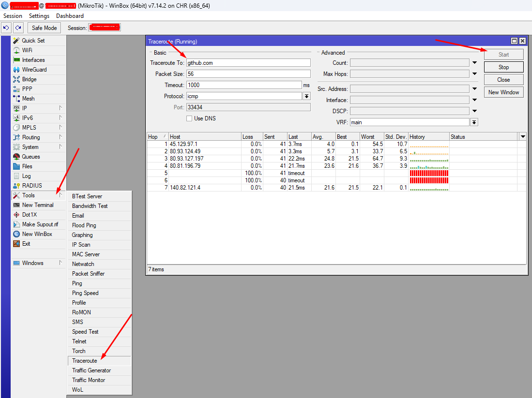532x398 pixels.
Task: Expand the Count field arrow
Action: point(475,63)
